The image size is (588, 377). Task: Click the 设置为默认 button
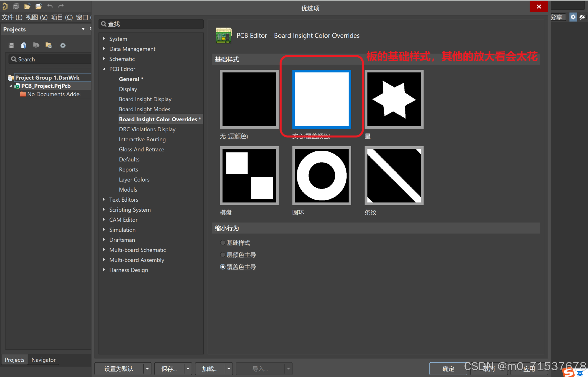coord(119,369)
